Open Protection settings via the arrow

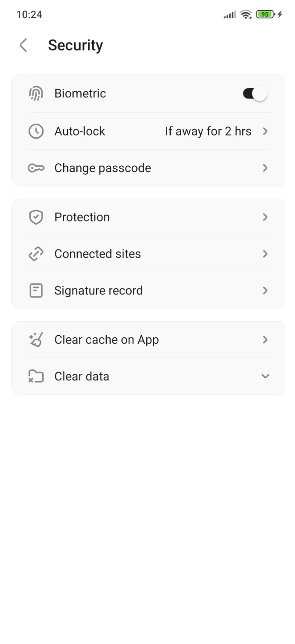pos(265,217)
